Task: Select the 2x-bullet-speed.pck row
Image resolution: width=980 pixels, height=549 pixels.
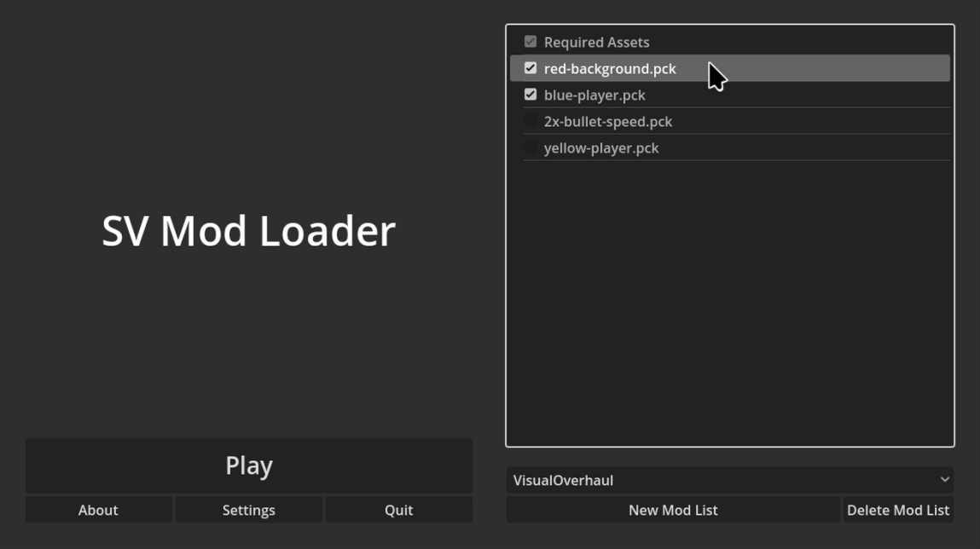Action: 608,121
